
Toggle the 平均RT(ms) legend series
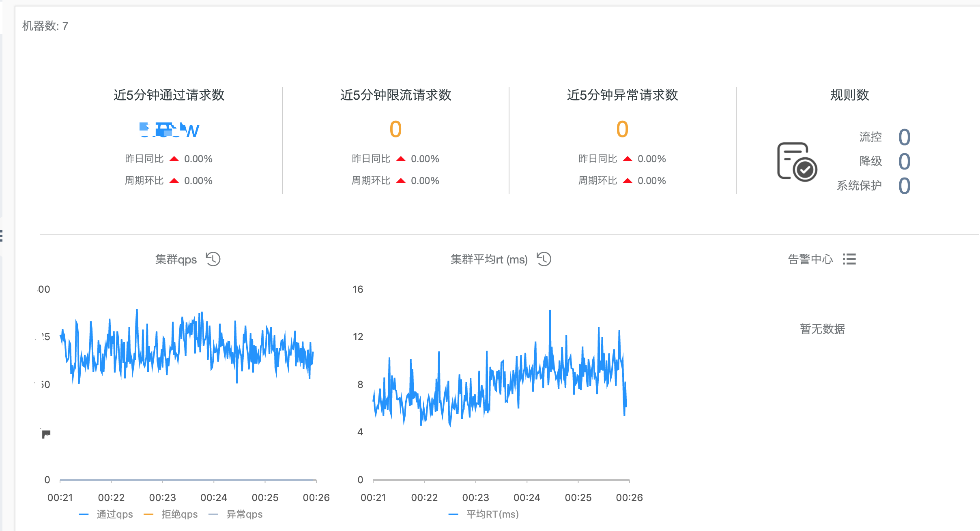pyautogui.click(x=484, y=514)
